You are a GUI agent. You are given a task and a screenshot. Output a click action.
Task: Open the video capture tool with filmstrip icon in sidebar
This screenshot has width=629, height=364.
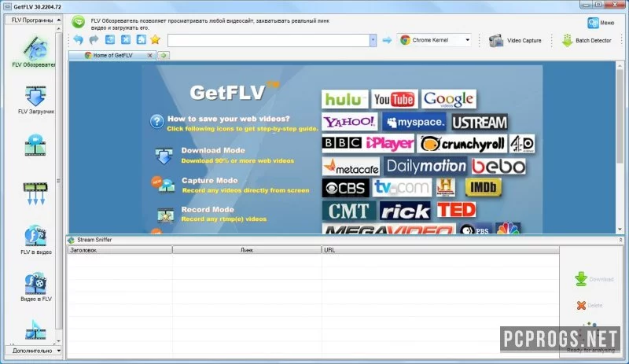click(x=35, y=145)
